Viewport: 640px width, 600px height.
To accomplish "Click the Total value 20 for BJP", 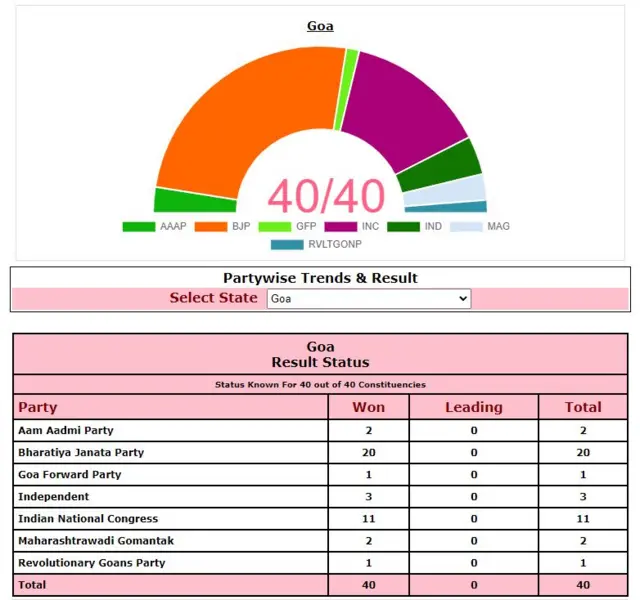I will pyautogui.click(x=583, y=452).
